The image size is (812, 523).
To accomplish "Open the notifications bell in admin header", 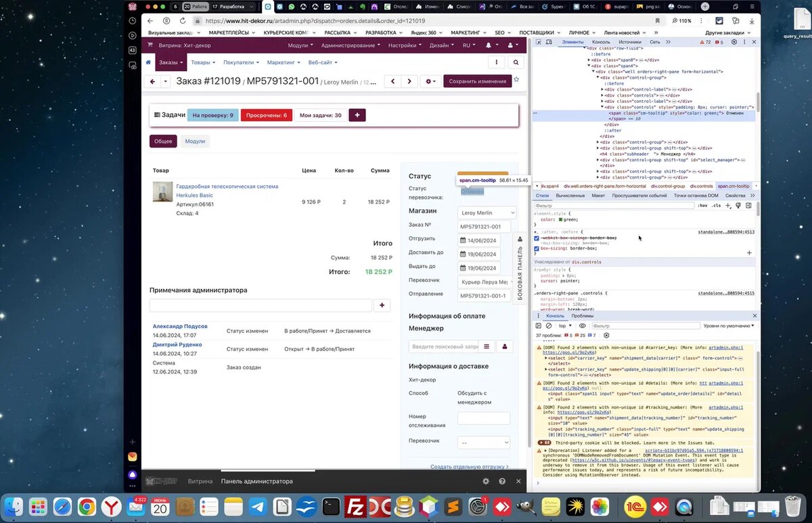I will 490,45.
